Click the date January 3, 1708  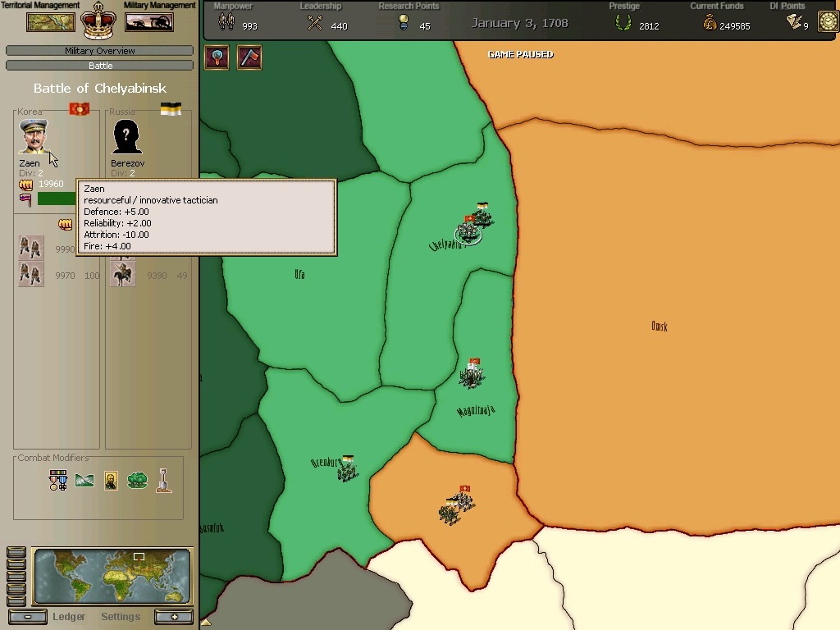point(519,23)
